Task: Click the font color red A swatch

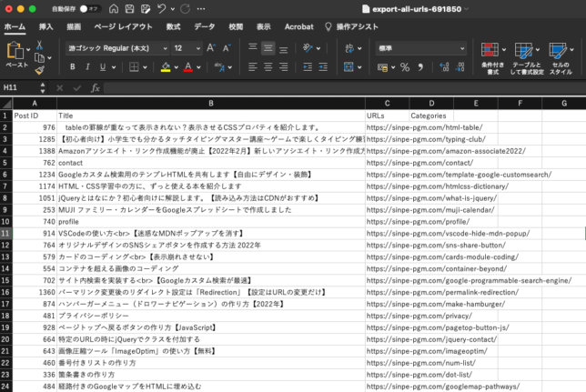Action: click(x=188, y=67)
